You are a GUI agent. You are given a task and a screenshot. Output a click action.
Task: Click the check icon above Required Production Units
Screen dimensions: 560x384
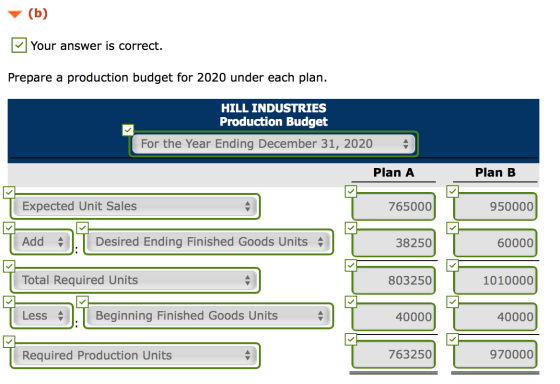9,341
